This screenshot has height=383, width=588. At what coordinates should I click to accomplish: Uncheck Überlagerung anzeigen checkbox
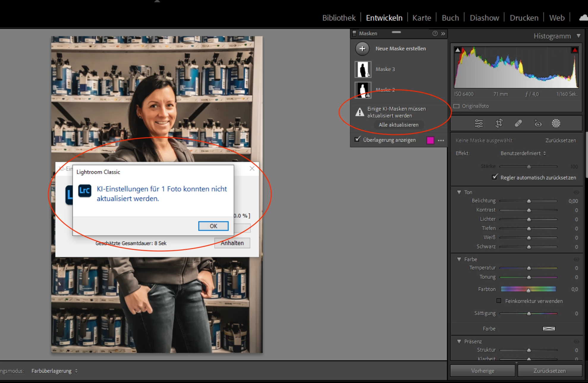coord(357,139)
